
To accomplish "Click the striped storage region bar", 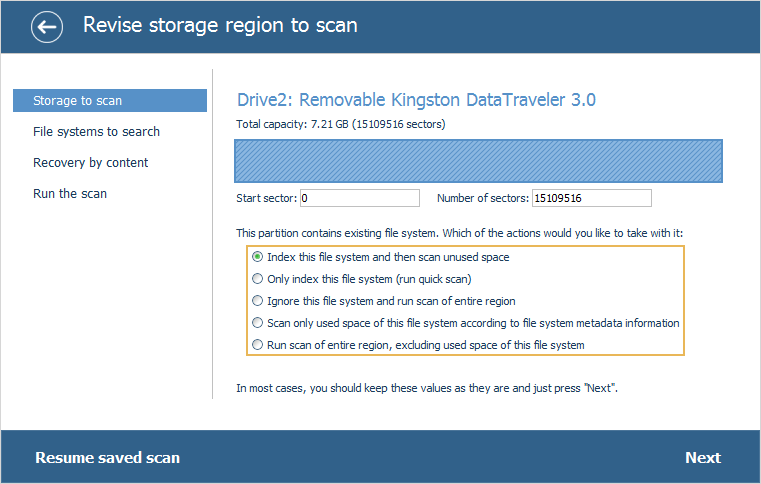I will (478, 160).
